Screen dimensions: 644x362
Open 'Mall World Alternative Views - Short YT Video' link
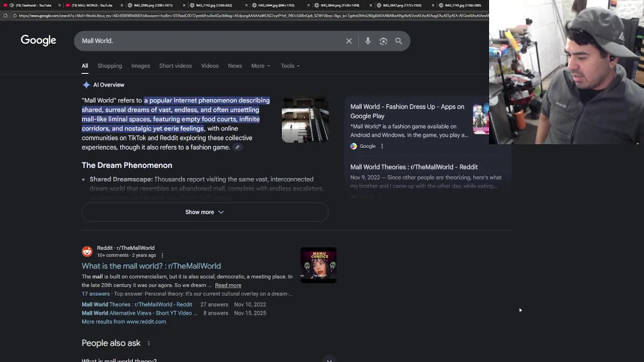[x=139, y=313]
